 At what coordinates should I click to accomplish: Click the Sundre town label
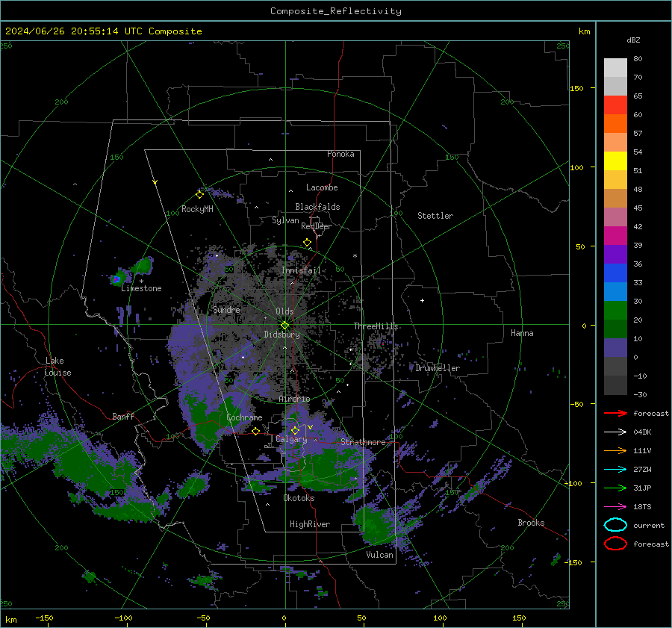[227, 309]
